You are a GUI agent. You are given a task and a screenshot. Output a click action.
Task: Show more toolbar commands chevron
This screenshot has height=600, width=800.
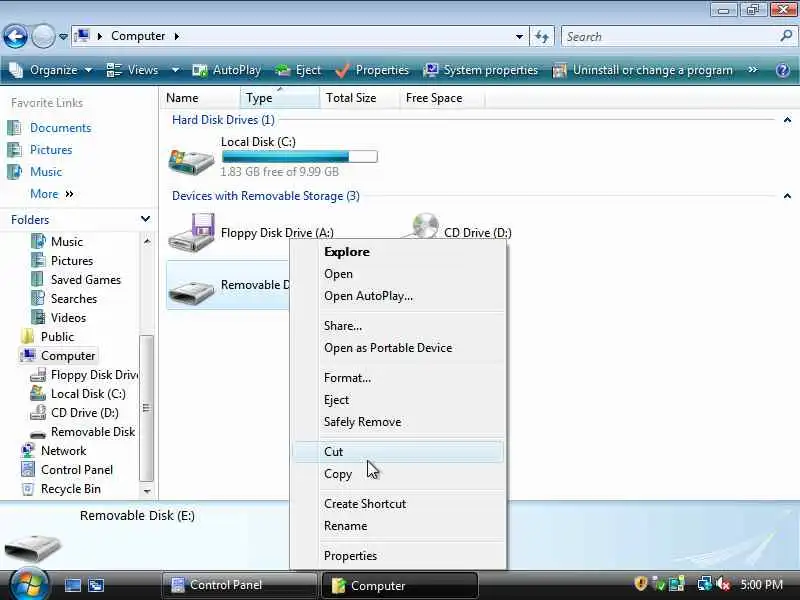753,70
